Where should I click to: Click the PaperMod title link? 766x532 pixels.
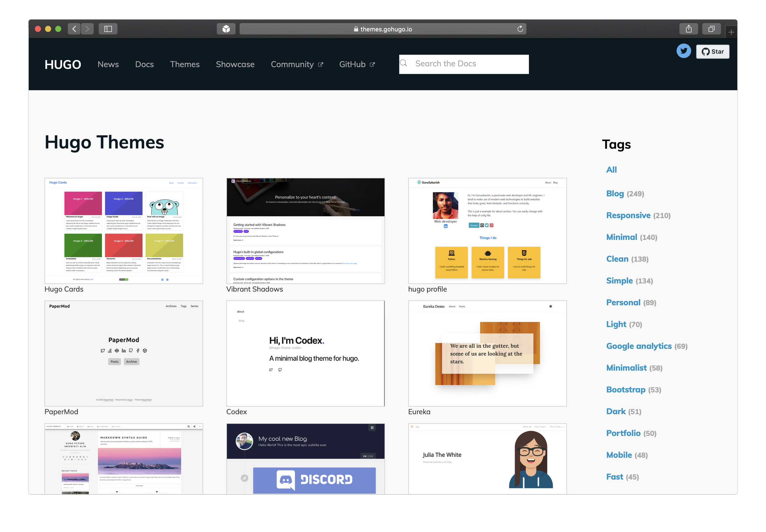[x=61, y=412]
